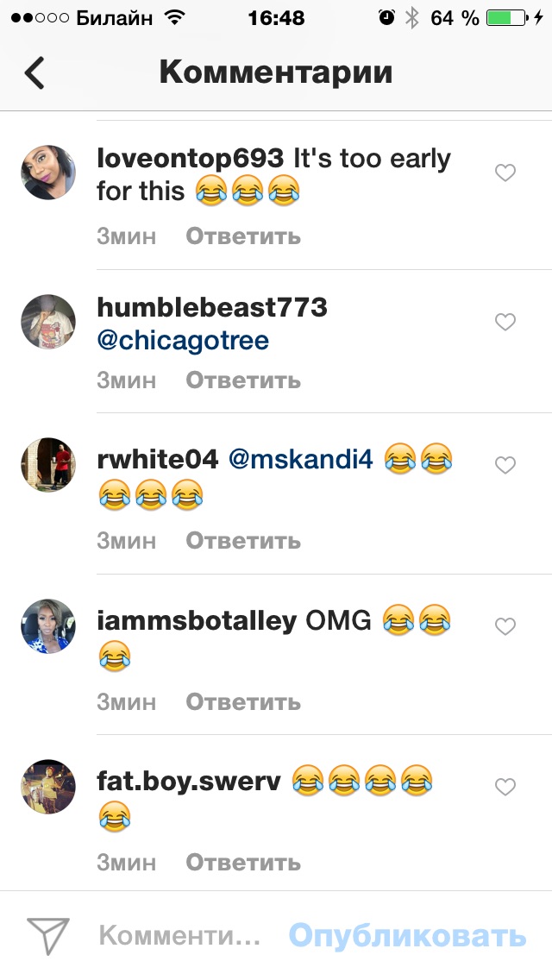Viewport: 552px width, 980px height.
Task: Tap heart icon beside fat.boy.swerv's comment
Action: pos(505,787)
